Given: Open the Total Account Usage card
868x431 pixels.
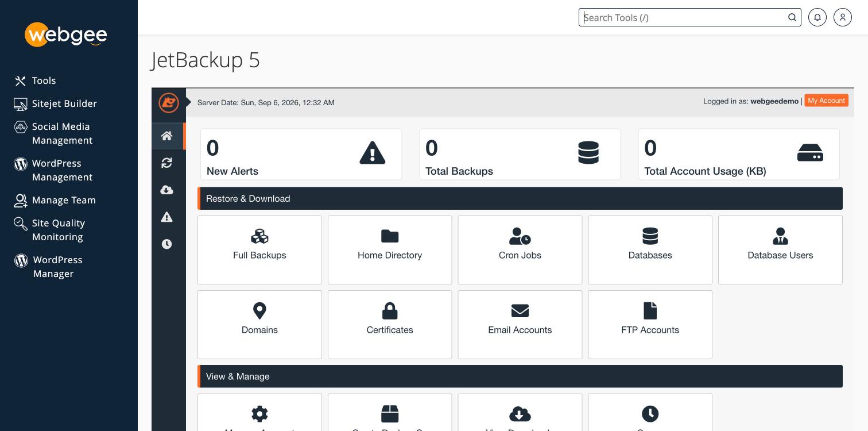Looking at the screenshot, I should [x=739, y=154].
